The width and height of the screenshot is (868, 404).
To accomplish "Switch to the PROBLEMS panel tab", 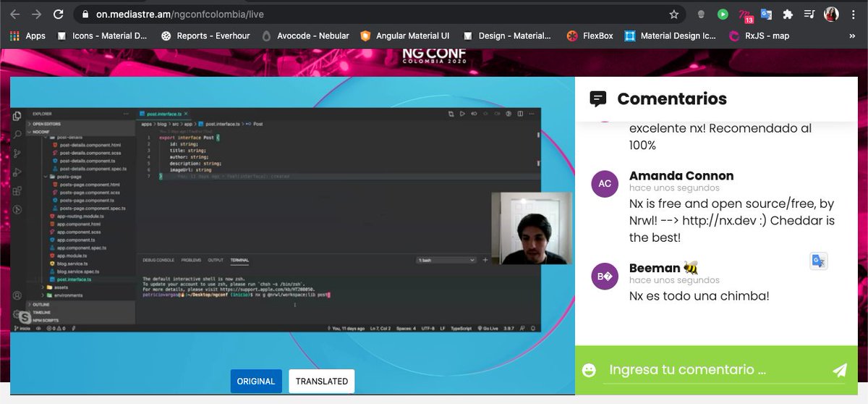I will tap(191, 260).
